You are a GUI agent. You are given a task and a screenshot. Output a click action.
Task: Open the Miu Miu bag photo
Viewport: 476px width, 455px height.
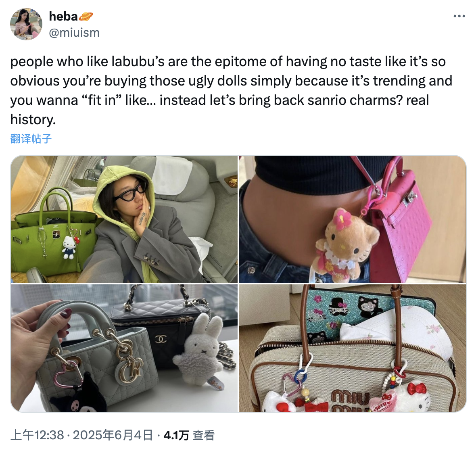tap(353, 348)
